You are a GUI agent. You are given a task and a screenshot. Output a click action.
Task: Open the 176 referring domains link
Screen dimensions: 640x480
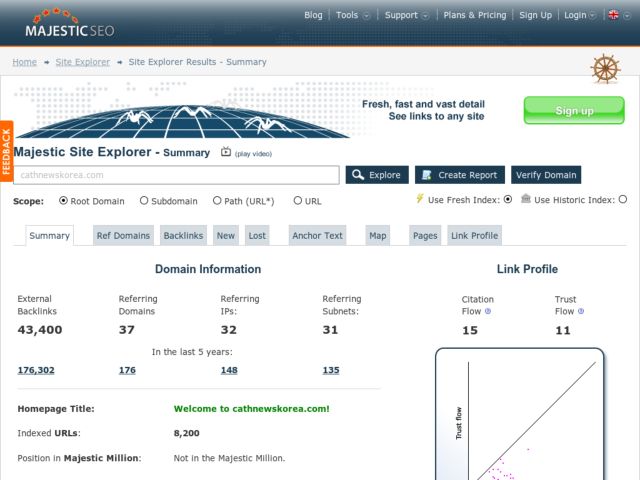[127, 370]
